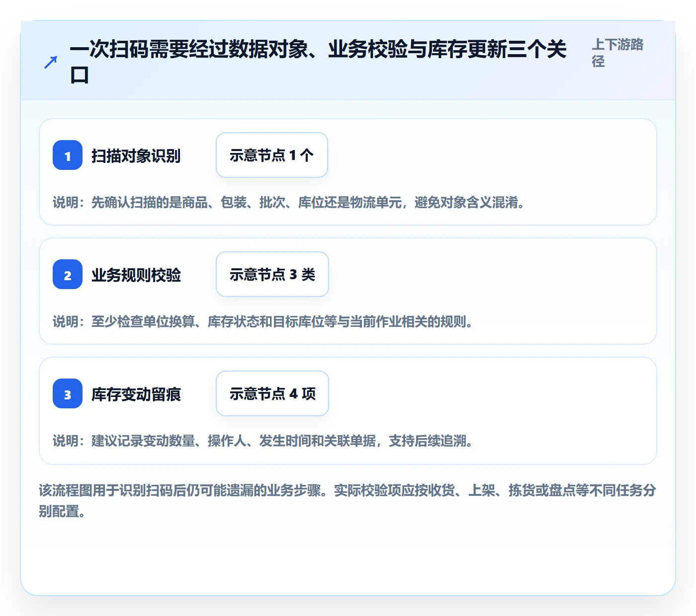This screenshot has height=616, width=696.
Task: Click step number 1 badge
Action: pos(68,155)
